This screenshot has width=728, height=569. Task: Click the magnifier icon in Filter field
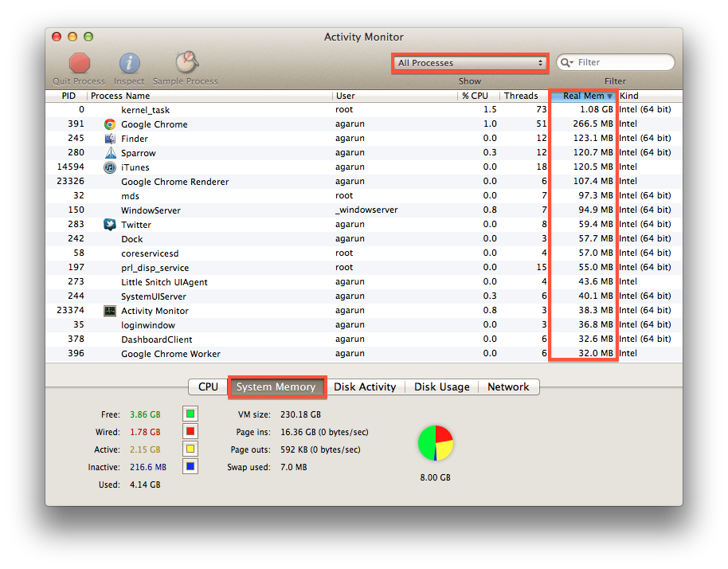[566, 62]
